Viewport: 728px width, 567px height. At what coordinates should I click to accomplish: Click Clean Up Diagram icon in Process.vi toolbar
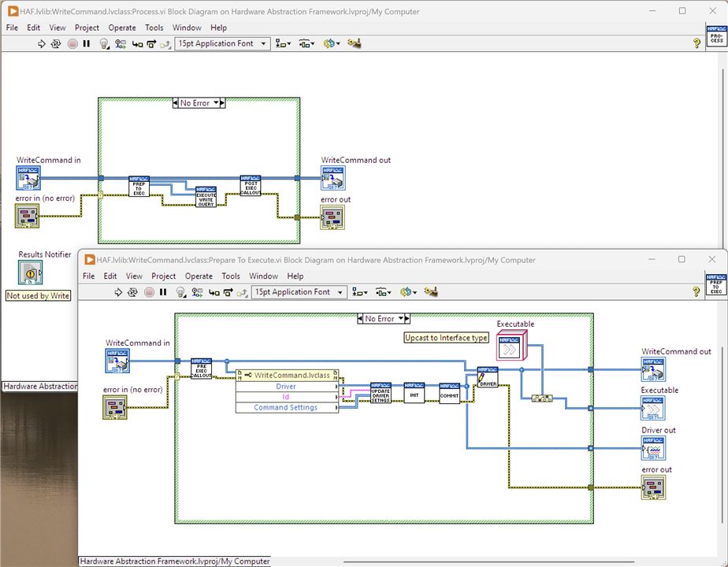[355, 44]
